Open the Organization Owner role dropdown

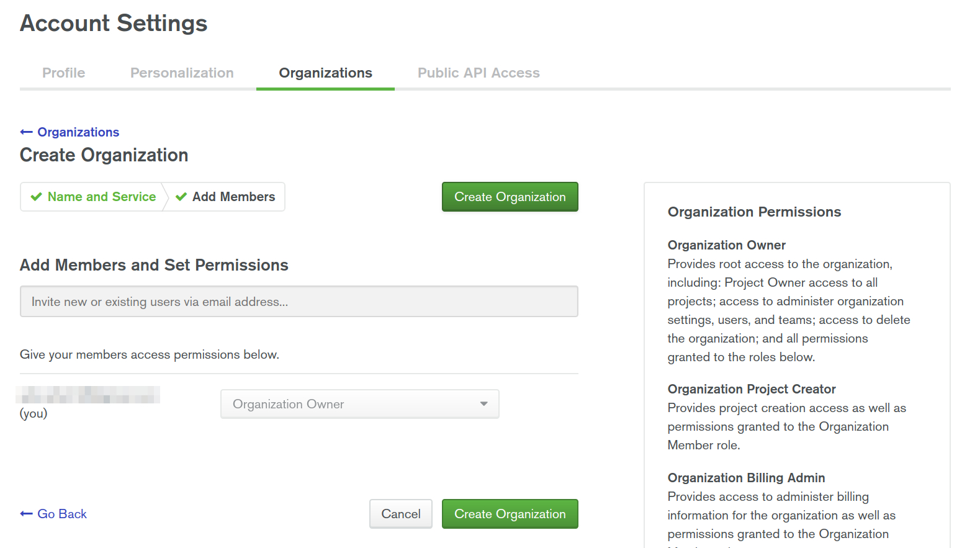click(x=359, y=404)
